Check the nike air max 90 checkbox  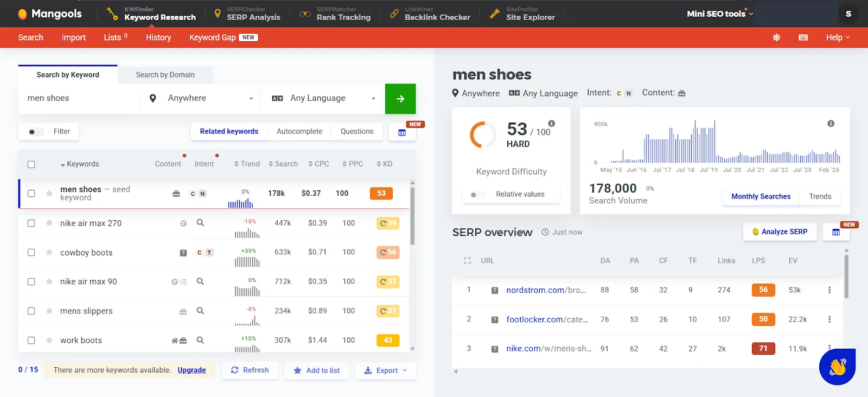pyautogui.click(x=31, y=281)
